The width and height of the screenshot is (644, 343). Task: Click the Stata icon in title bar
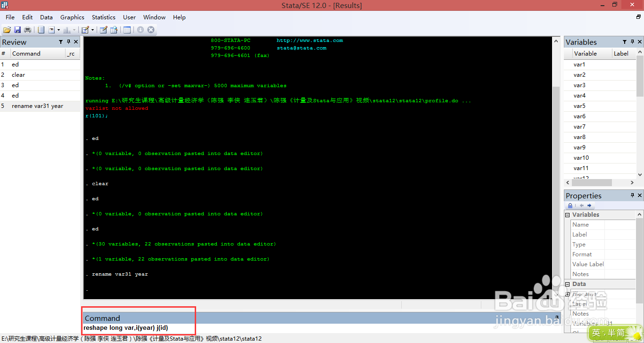tap(5, 5)
